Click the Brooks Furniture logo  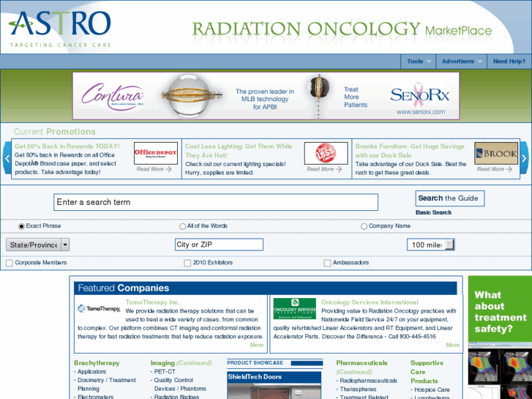click(496, 153)
